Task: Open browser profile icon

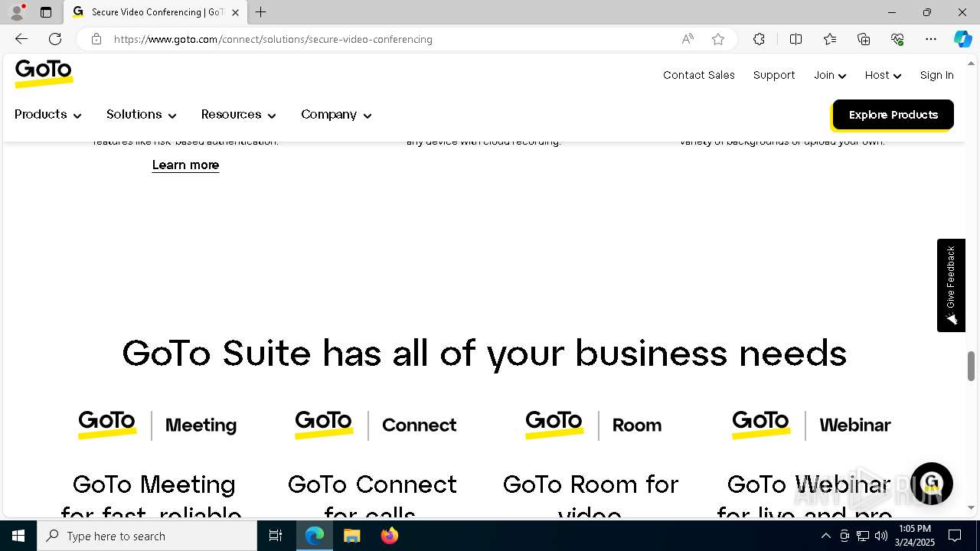Action: (17, 12)
